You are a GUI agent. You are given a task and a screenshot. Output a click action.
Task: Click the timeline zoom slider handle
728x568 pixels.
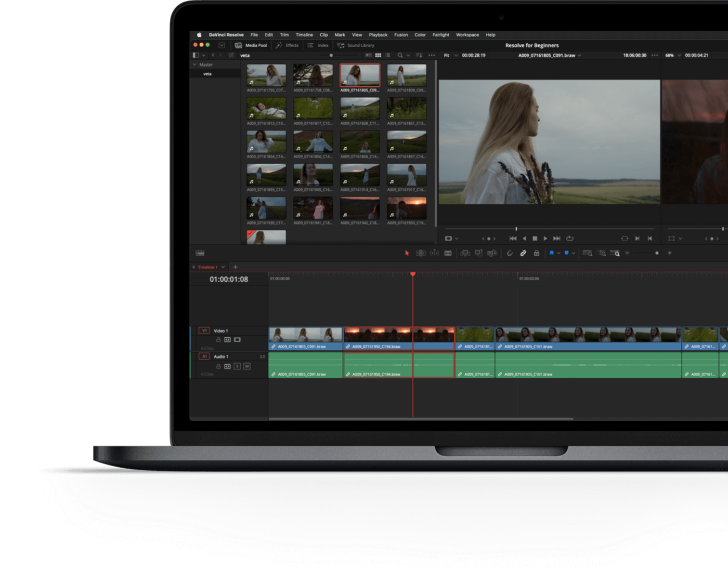[657, 253]
